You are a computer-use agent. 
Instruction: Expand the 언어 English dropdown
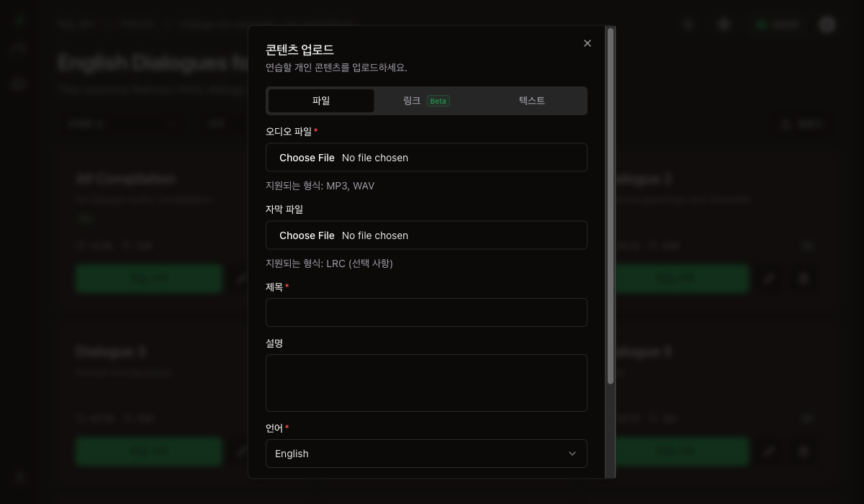tap(426, 454)
